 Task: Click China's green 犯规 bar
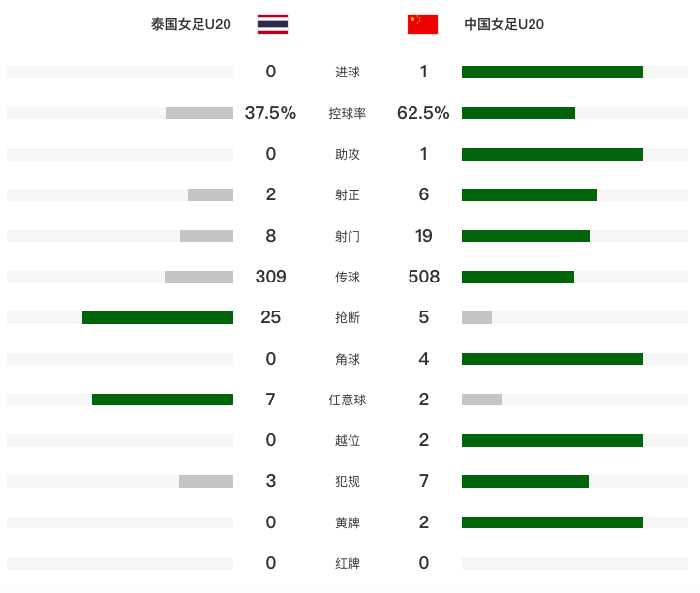525,481
